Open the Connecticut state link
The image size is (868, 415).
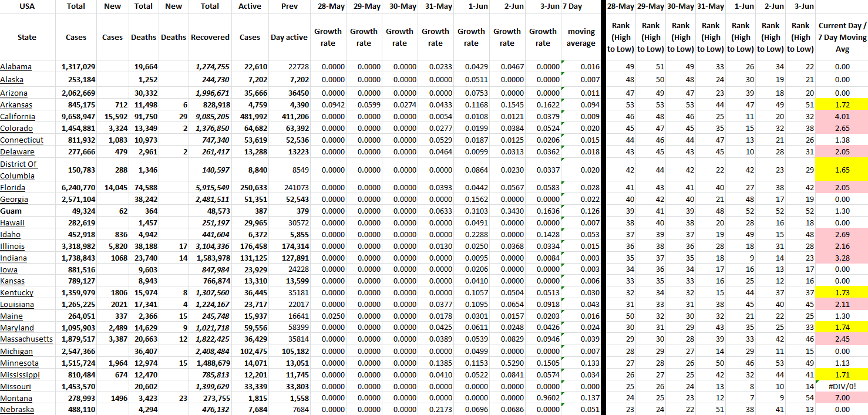(22, 140)
